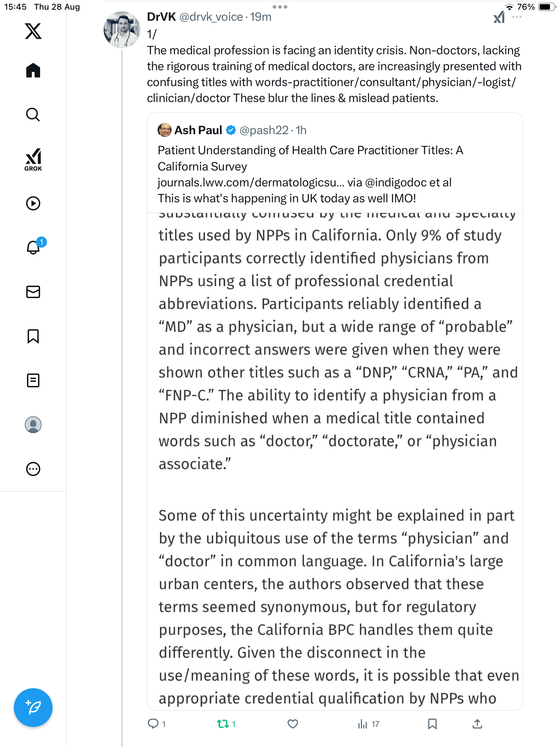This screenshot has height=747, width=560.
Task: Like the DrVK post
Action: coord(293,724)
